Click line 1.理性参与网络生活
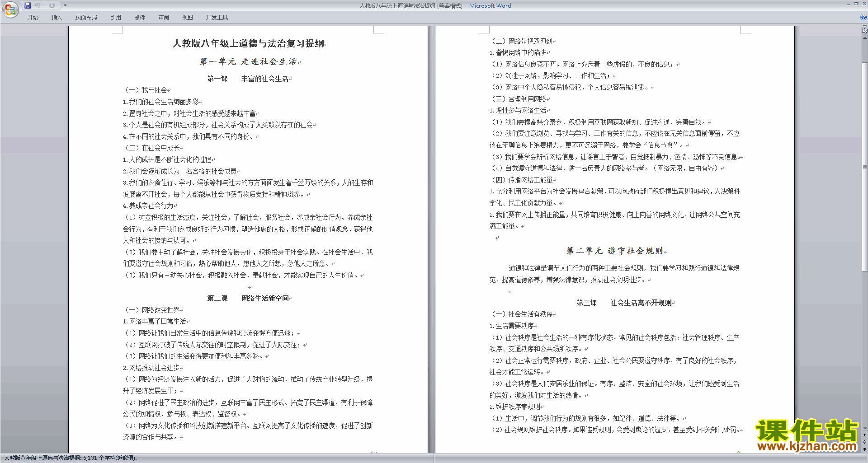The width and height of the screenshot is (868, 463). click(x=518, y=111)
